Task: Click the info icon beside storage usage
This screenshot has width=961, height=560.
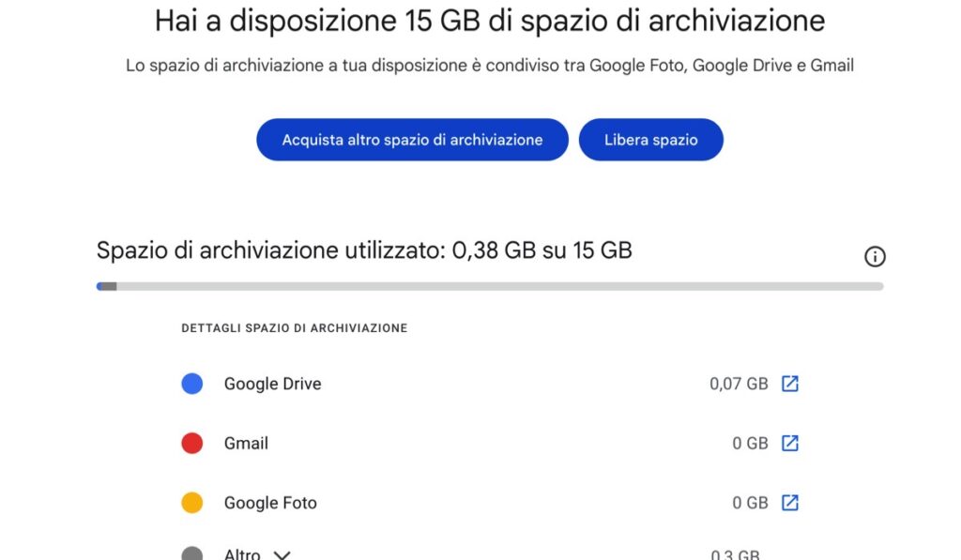Action: click(x=874, y=256)
